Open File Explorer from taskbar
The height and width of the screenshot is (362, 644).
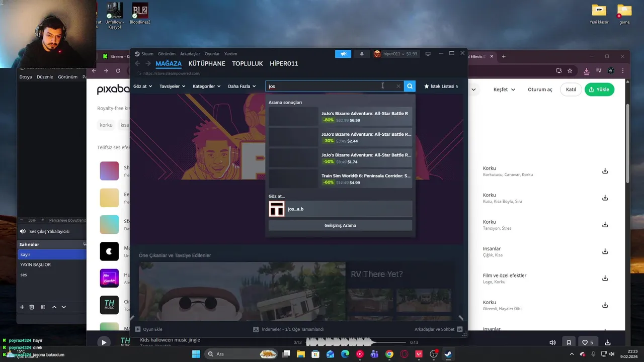coord(301,354)
